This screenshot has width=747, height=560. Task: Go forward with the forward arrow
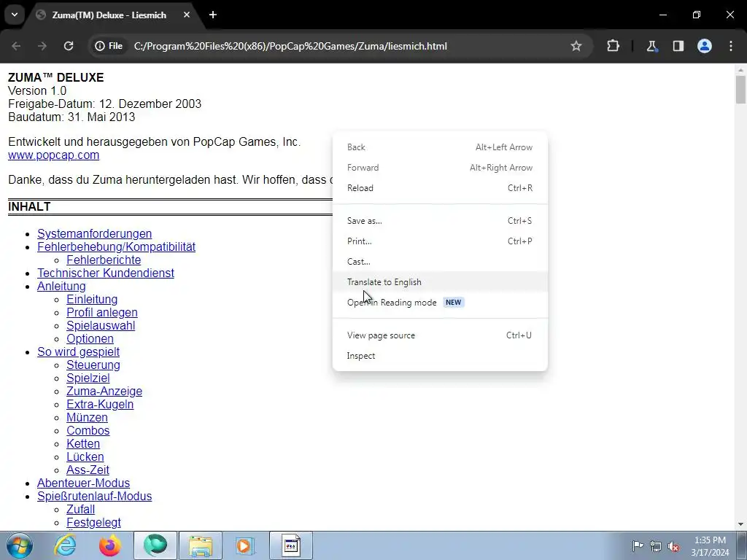point(42,46)
